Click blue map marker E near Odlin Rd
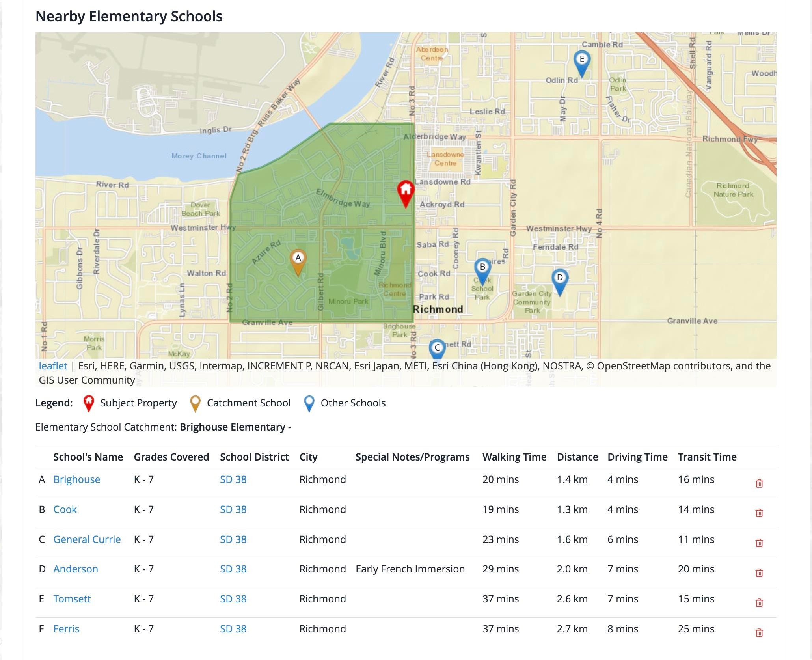The image size is (812, 660). pyautogui.click(x=581, y=62)
